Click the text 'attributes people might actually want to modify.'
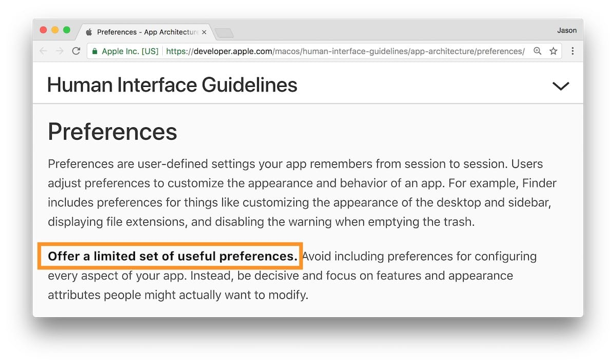 pyautogui.click(x=178, y=295)
